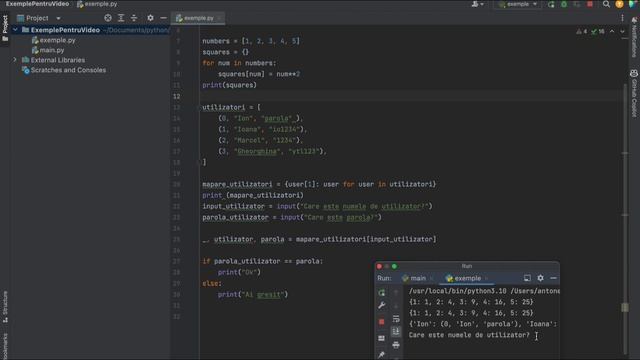This screenshot has width=640, height=360.
Task: Click the JetBrains Toolbox colored icon
Action: pos(632,4)
